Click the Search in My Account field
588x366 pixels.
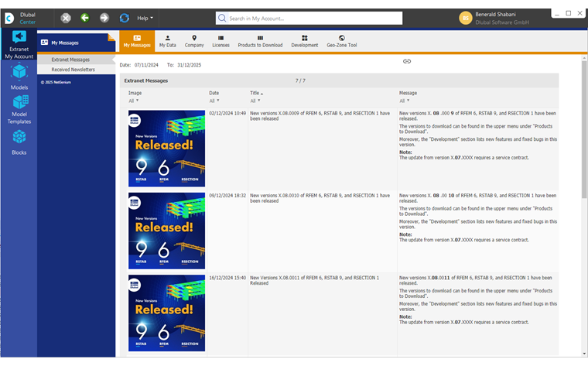(309, 18)
